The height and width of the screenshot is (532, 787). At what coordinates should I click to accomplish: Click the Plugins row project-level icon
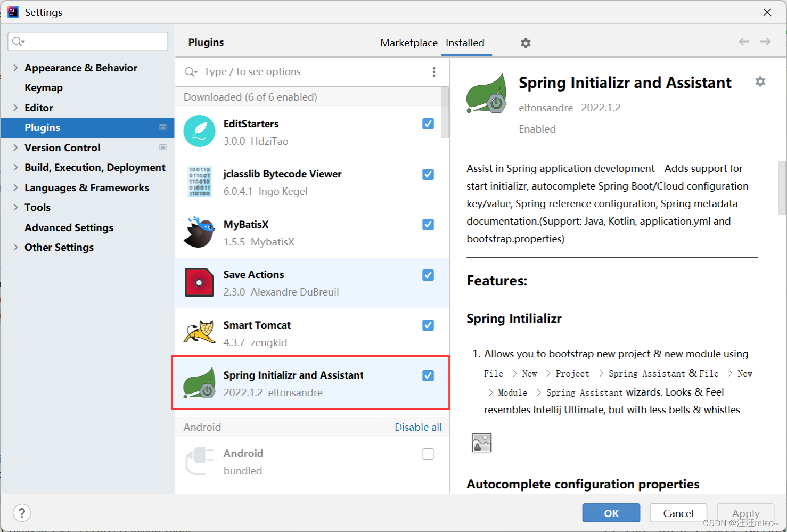pyautogui.click(x=163, y=127)
